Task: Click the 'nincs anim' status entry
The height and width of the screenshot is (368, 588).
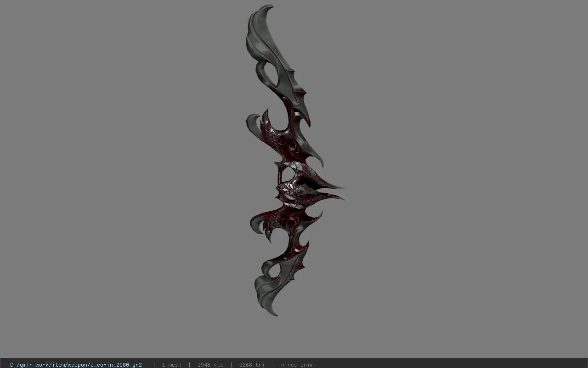Action: click(297, 365)
